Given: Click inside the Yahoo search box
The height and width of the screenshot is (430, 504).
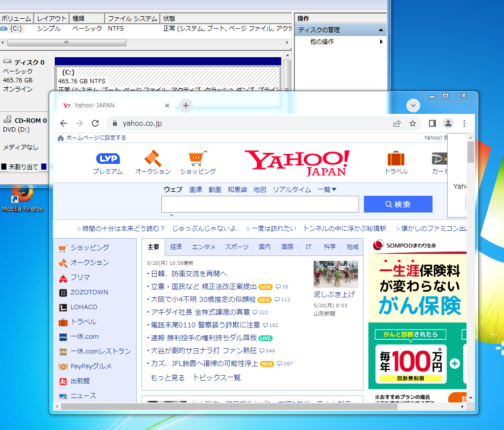Looking at the screenshot, I should [260, 204].
